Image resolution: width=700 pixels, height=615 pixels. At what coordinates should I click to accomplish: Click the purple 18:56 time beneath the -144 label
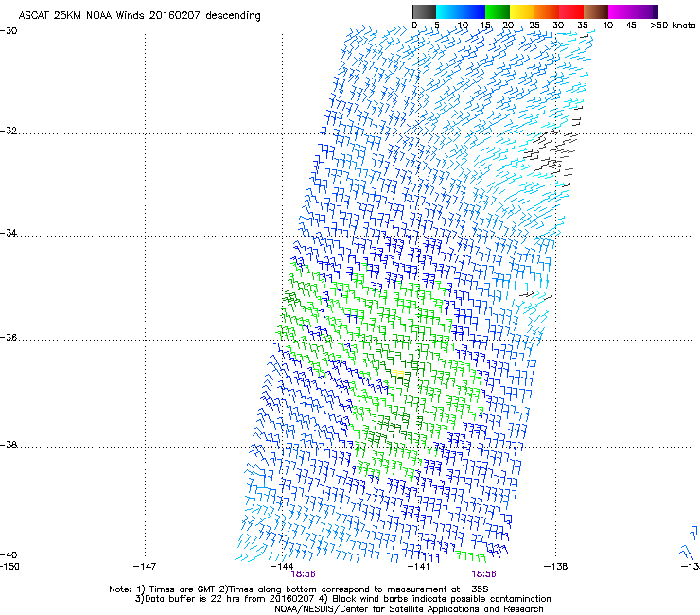tap(303, 574)
